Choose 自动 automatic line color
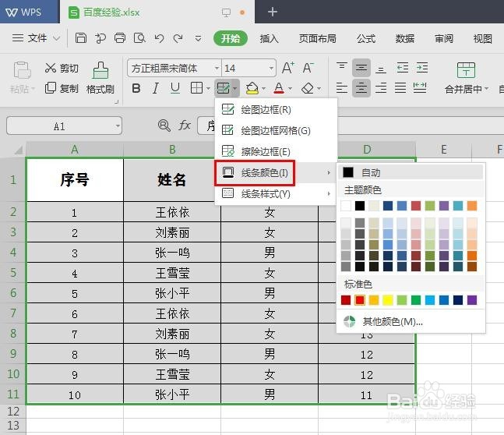This screenshot has width=504, height=435. [x=411, y=172]
